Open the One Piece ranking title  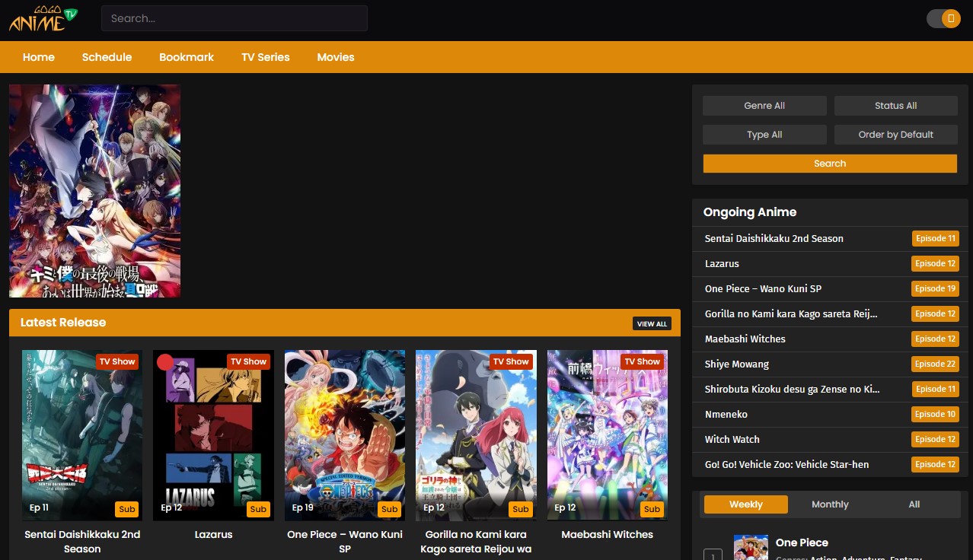[802, 542]
